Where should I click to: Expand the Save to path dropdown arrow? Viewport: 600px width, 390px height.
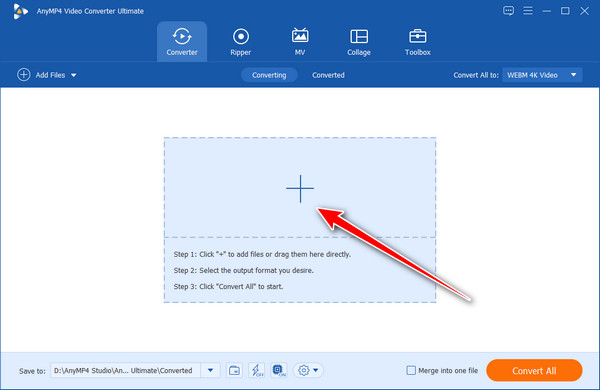210,370
